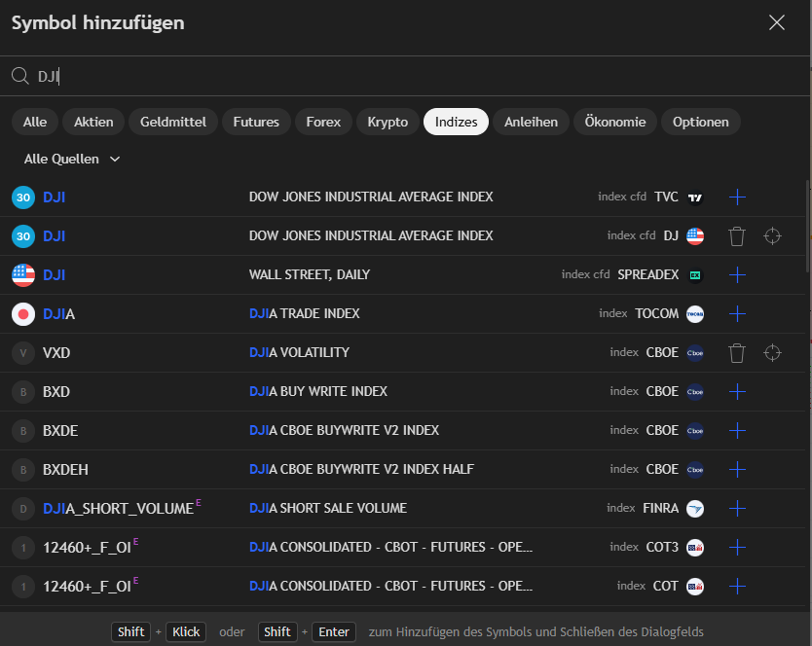Image resolution: width=812 pixels, height=646 pixels.
Task: Select the Futures filter tab
Action: [256, 122]
